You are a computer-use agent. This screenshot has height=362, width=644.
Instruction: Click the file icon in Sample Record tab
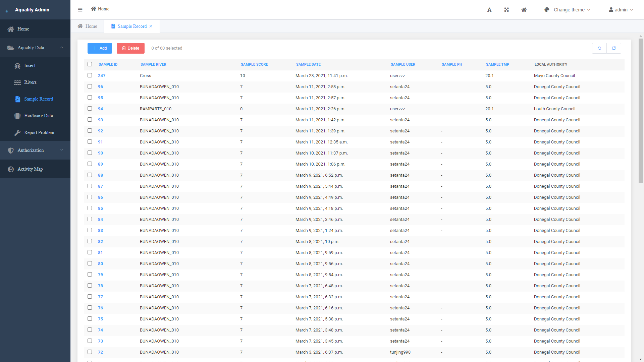click(113, 26)
